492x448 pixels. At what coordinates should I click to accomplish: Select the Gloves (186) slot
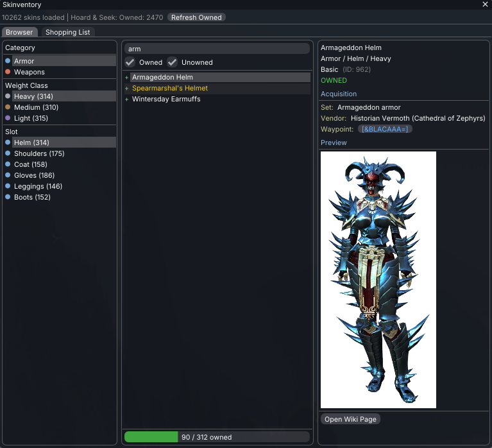click(x=64, y=175)
